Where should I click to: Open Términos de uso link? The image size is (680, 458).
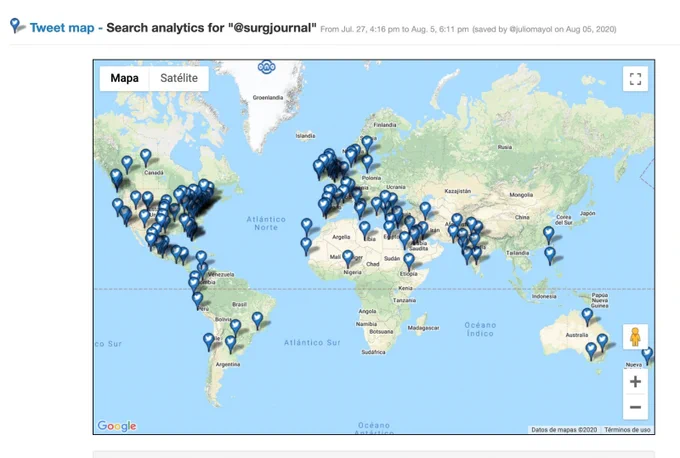tap(627, 430)
